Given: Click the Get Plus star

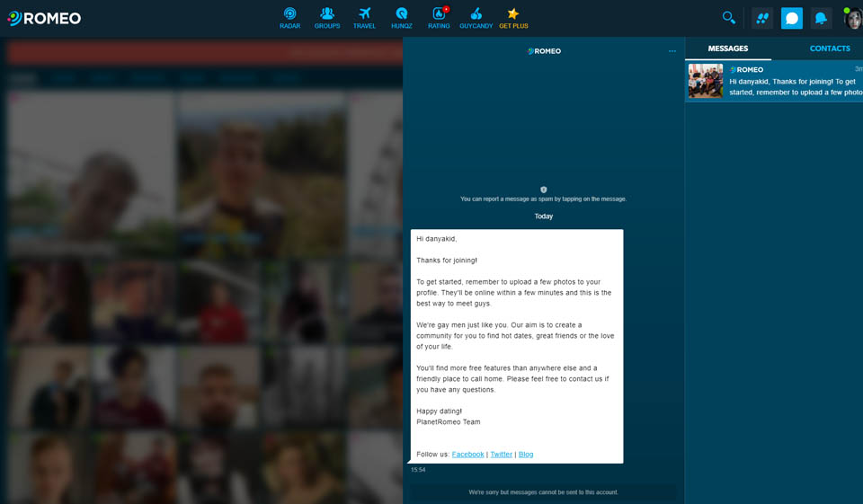Looking at the screenshot, I should [x=513, y=18].
